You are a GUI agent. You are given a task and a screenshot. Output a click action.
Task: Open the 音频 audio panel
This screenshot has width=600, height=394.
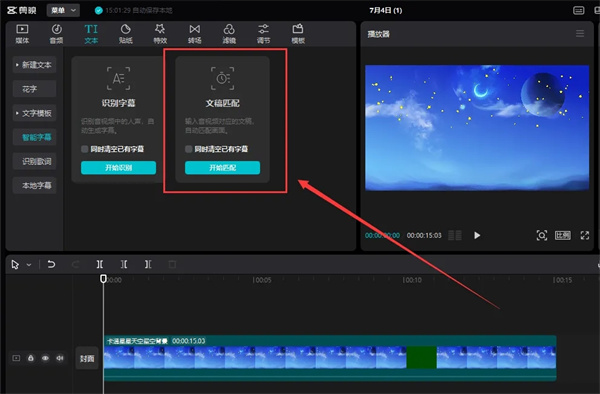coord(56,34)
